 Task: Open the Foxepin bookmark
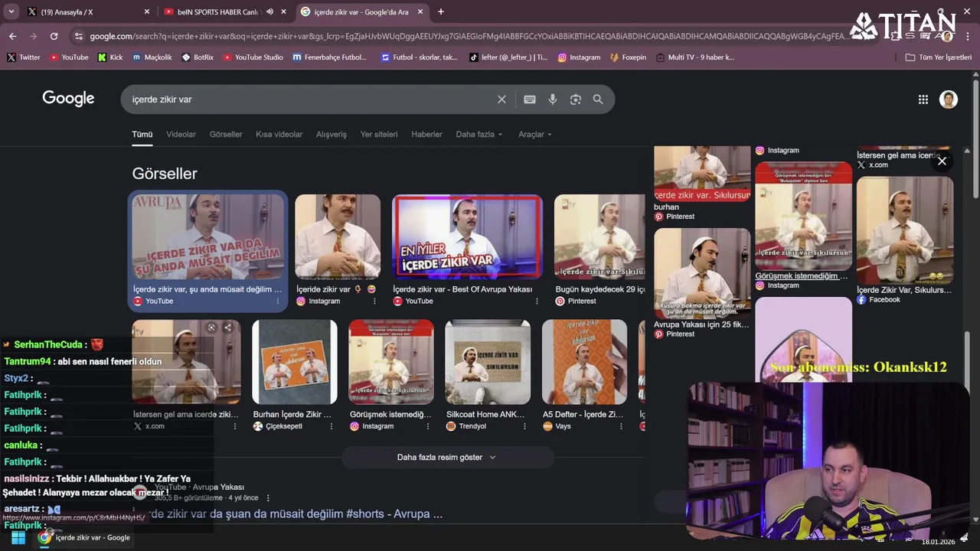coord(628,57)
